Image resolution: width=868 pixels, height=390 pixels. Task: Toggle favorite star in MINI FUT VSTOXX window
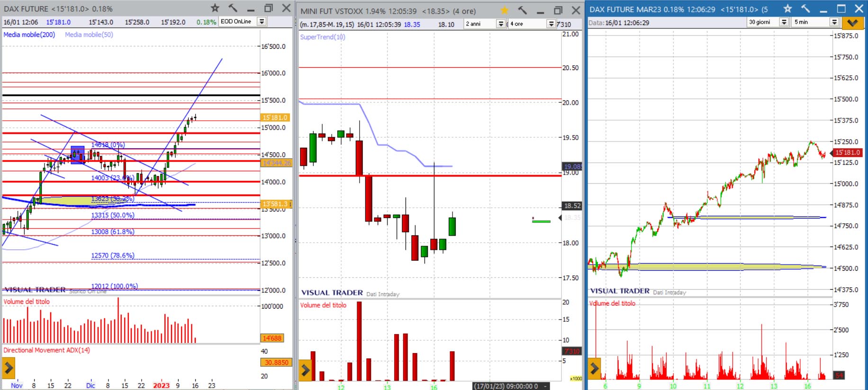tap(505, 10)
